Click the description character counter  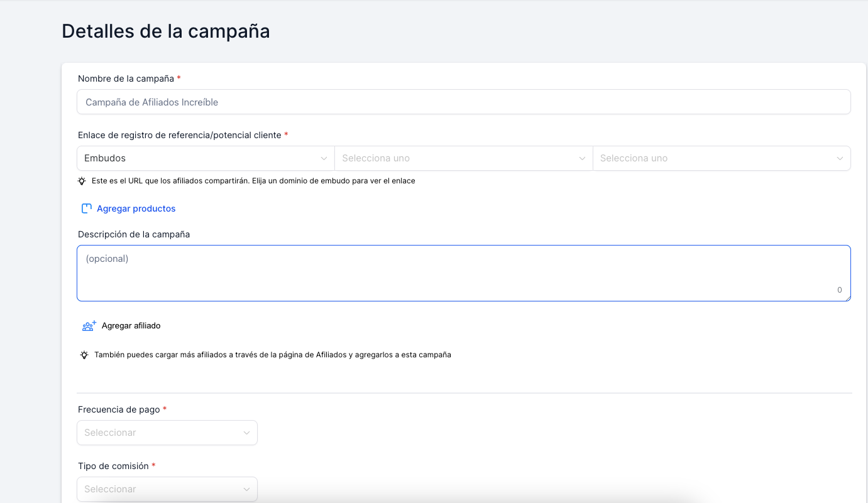[839, 290]
